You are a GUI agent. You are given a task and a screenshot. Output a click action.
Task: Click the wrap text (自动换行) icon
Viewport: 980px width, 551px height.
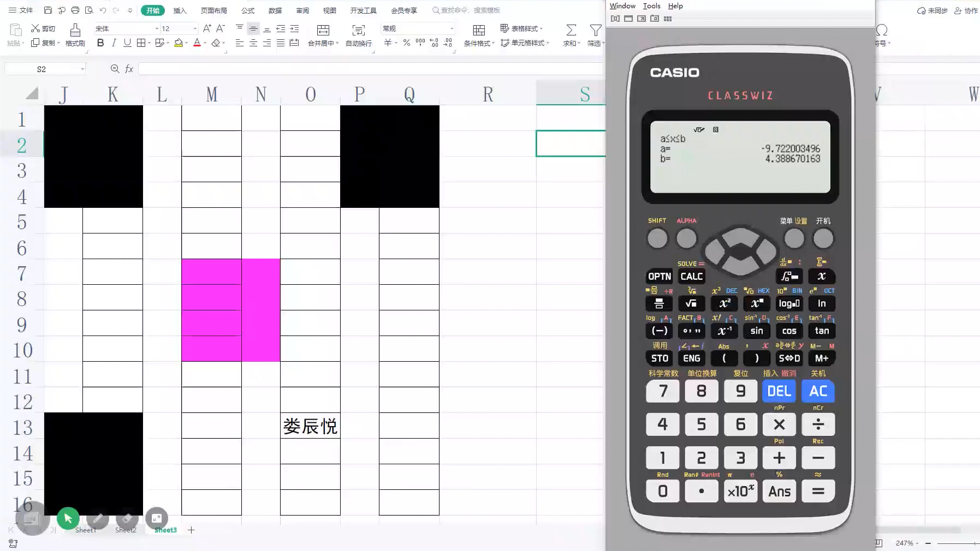359,30
